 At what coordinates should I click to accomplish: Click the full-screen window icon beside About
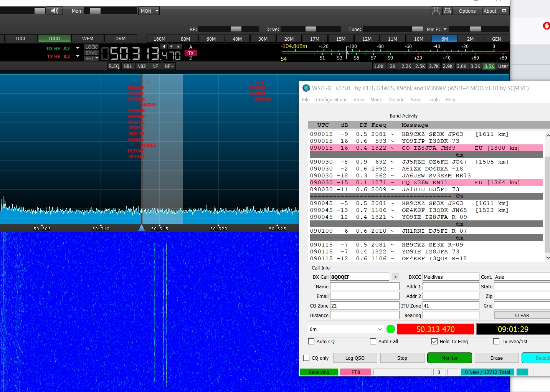(504, 11)
